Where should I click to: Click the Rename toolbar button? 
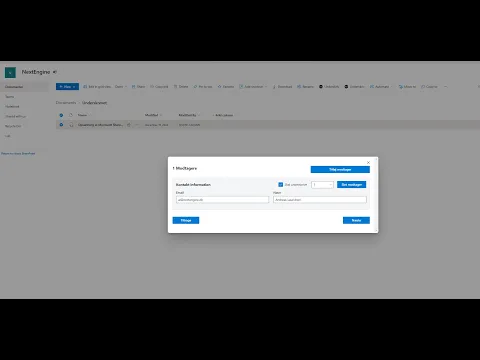305,87
